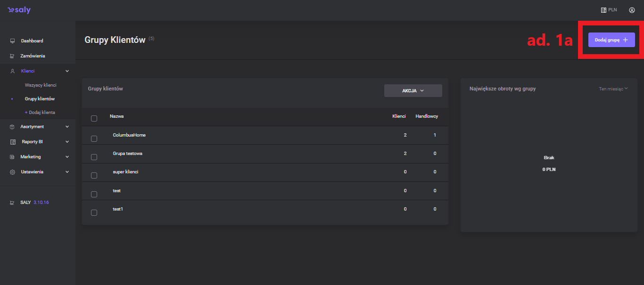Click the Raporty BI chart icon
Image resolution: width=644 pixels, height=285 pixels.
(x=12, y=142)
